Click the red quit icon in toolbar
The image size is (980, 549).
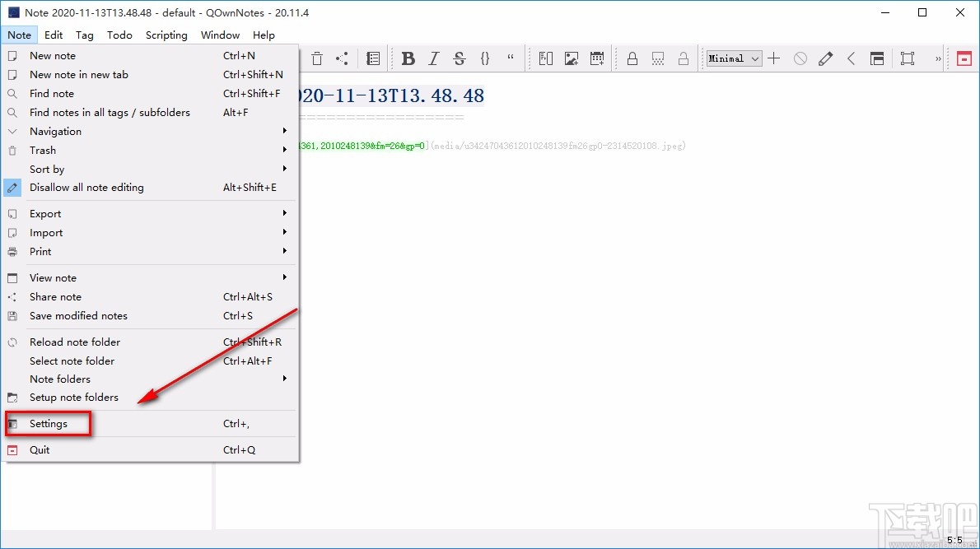click(964, 58)
